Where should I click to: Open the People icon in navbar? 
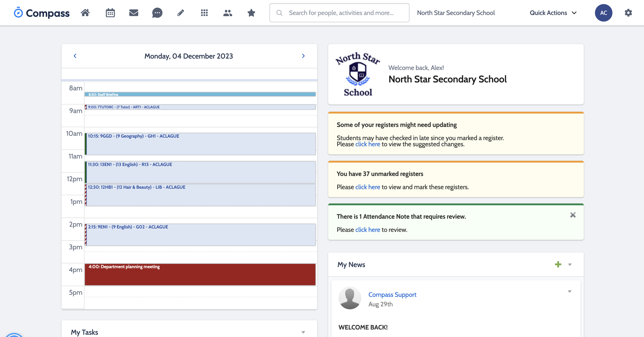pos(228,13)
